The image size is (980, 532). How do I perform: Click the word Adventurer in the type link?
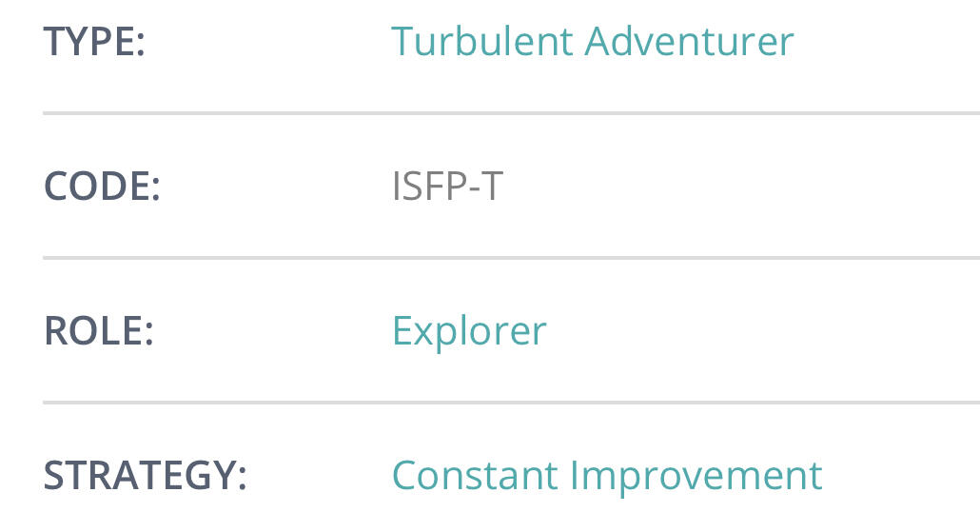coord(690,42)
